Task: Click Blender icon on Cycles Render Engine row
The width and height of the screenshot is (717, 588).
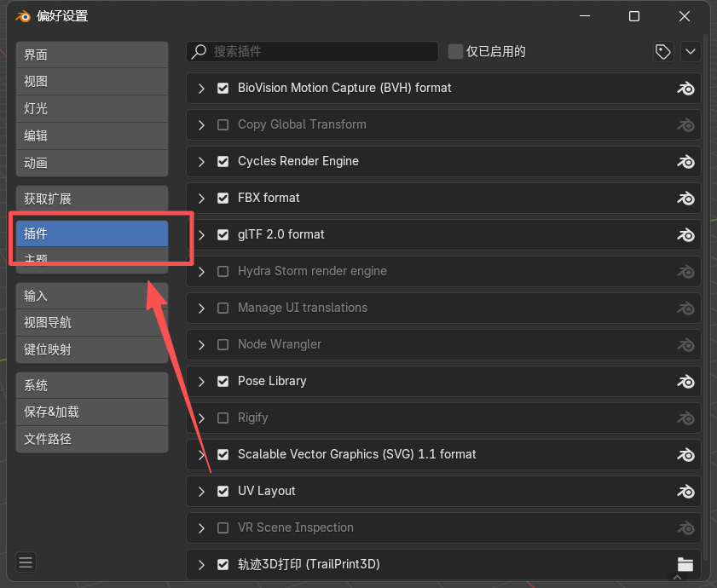Action: pos(685,161)
